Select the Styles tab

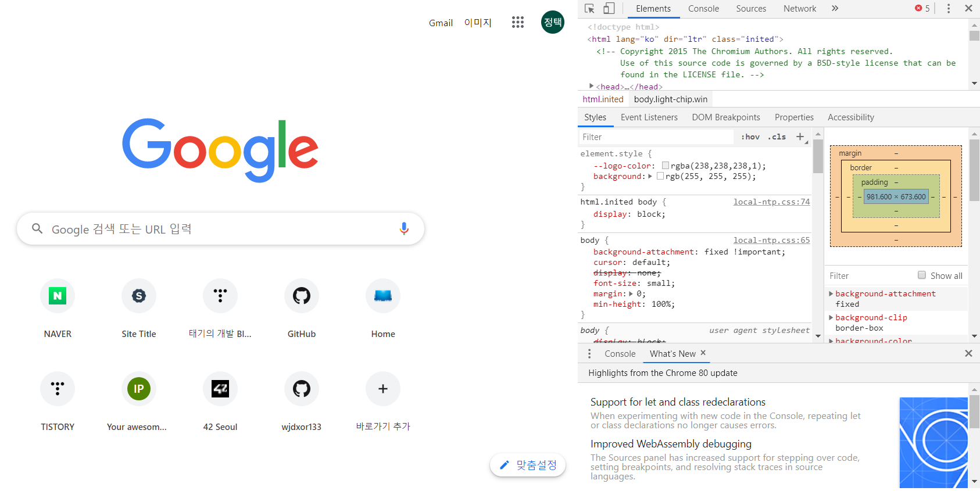pyautogui.click(x=595, y=117)
